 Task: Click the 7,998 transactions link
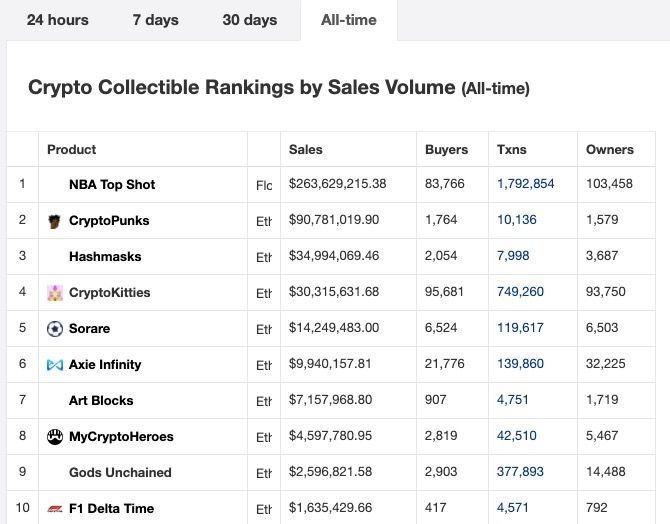click(513, 256)
